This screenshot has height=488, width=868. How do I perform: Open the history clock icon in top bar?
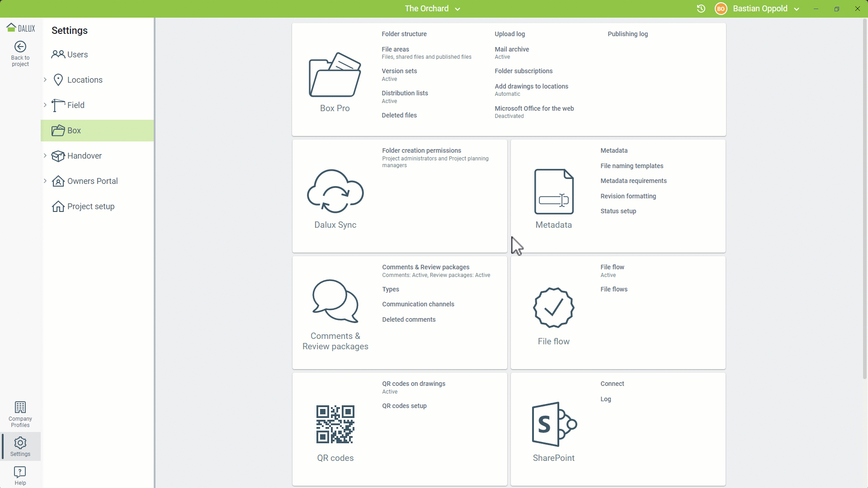pyautogui.click(x=701, y=9)
